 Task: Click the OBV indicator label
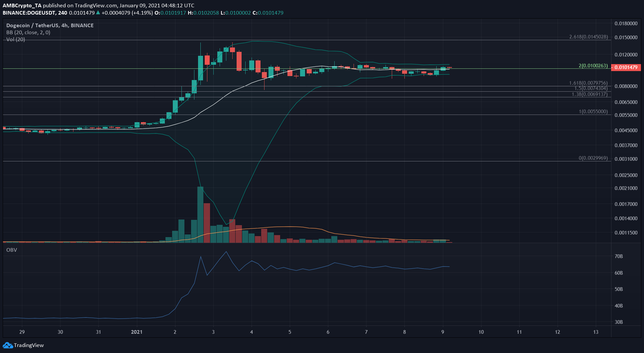(12, 250)
